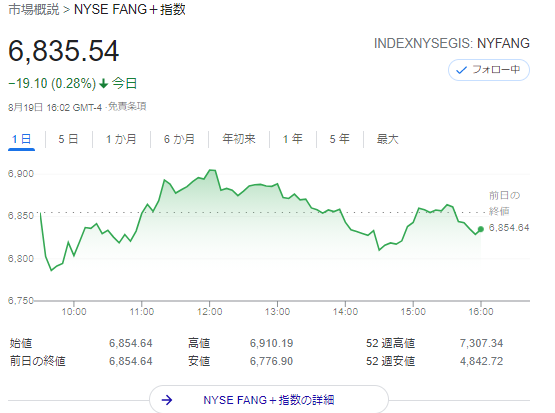Viewport: 555px width, 413px height.
Task: Open the 1か月 chart tab
Action: (x=121, y=139)
